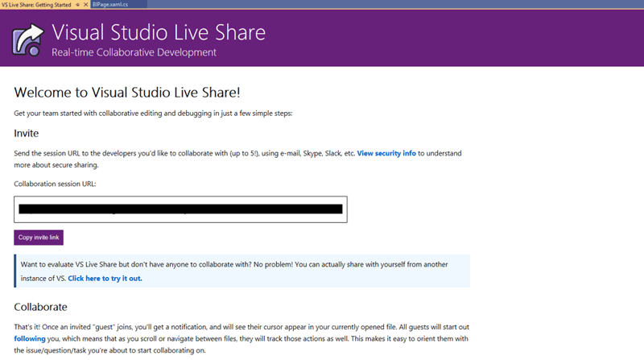Click inside the Collaboration session URL field
Screen dimensions: 644x360
(x=180, y=209)
